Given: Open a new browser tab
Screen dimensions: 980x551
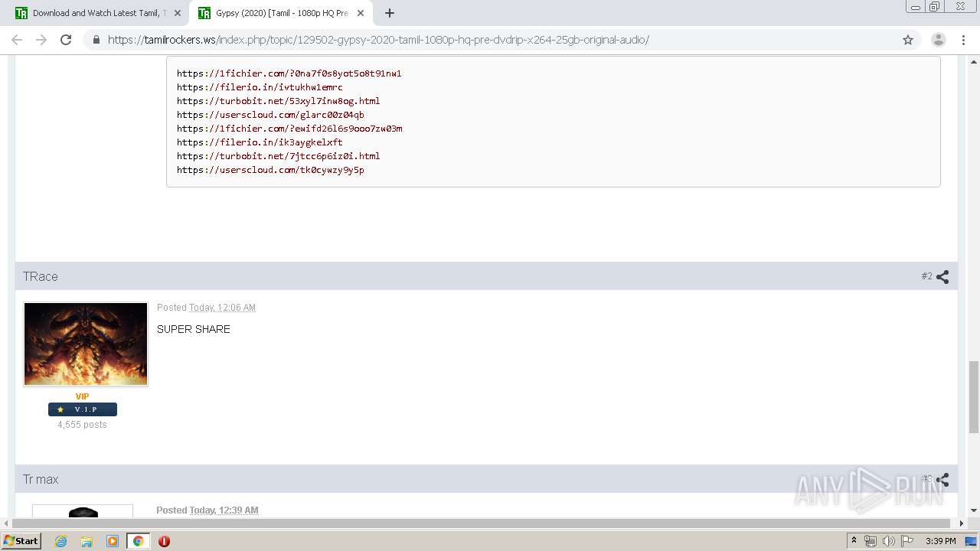Looking at the screenshot, I should [389, 13].
